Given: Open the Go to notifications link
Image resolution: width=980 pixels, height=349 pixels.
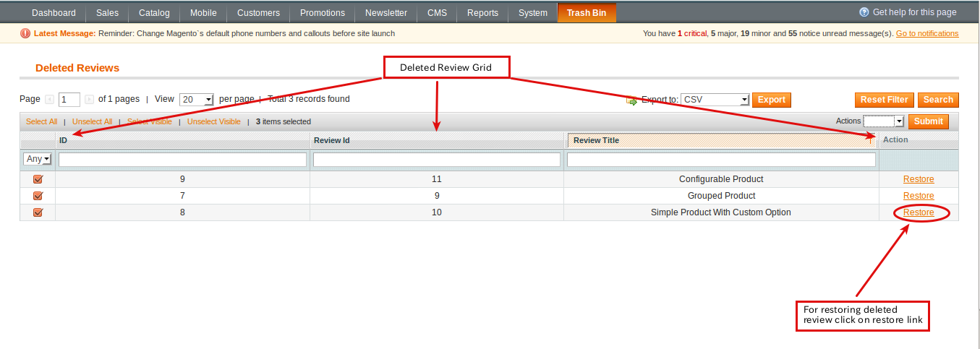Looking at the screenshot, I should point(927,33).
